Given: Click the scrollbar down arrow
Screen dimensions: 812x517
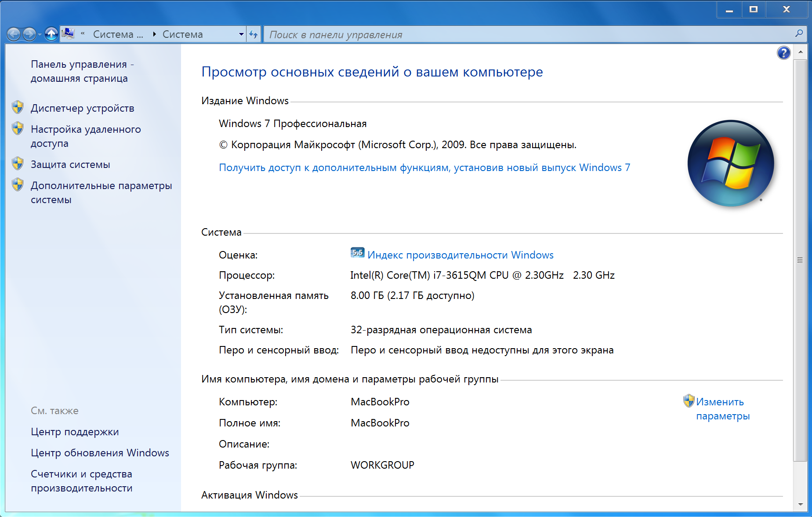Looking at the screenshot, I should tap(800, 504).
